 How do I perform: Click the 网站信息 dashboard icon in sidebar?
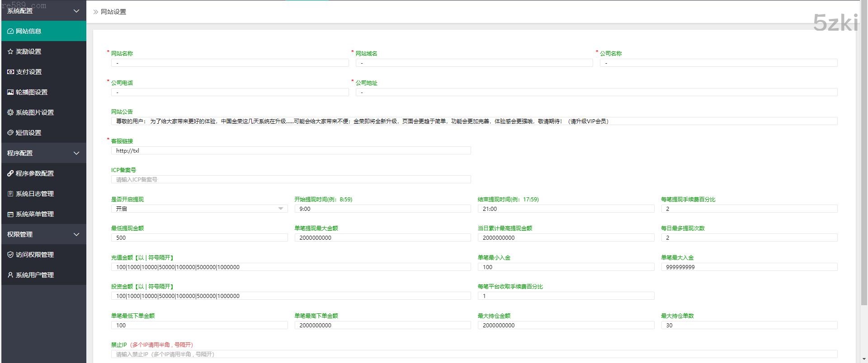(10, 31)
